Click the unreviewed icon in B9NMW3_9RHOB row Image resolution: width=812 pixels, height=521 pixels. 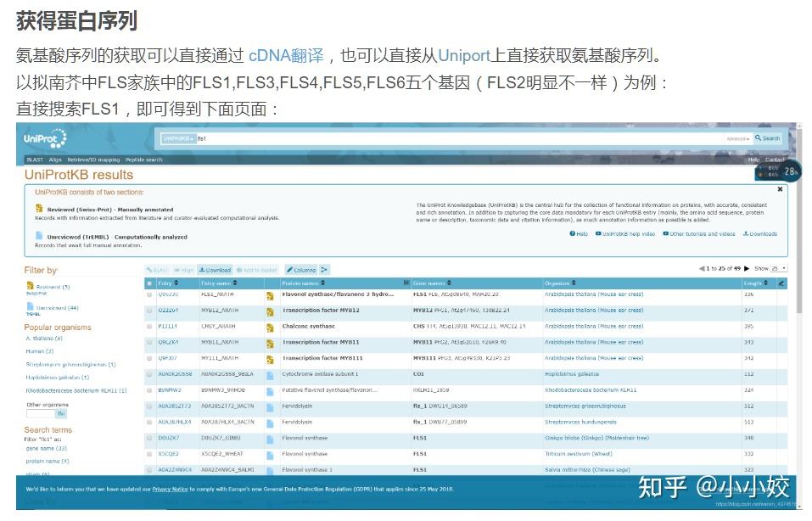tap(270, 391)
